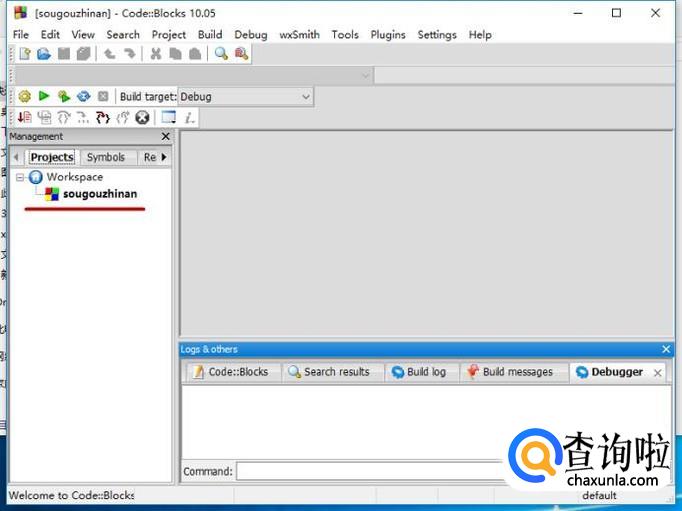Image resolution: width=682 pixels, height=511 pixels.
Task: Click the Paste toolbar icon
Action: (x=195, y=54)
